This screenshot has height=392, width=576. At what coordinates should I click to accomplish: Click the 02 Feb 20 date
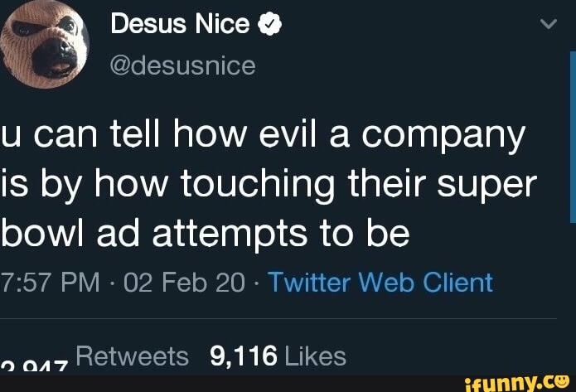181,282
